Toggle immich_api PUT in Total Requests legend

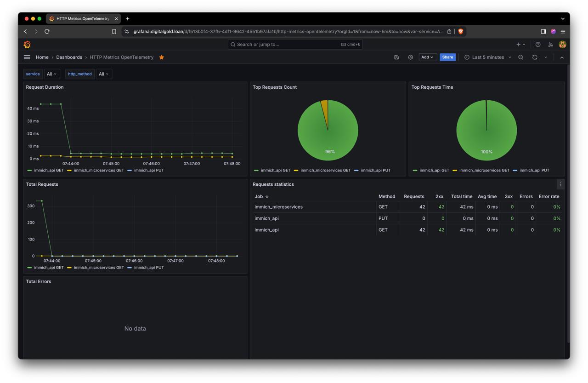point(149,268)
